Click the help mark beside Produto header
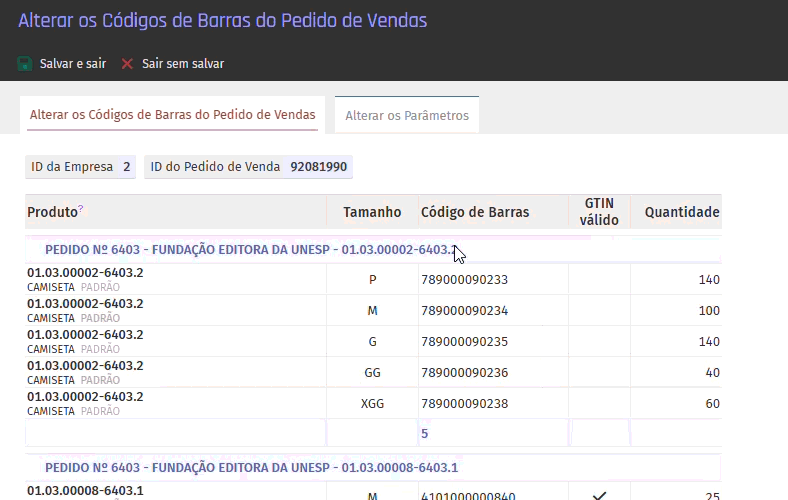Screen dimensions: 788x500 [x=81, y=209]
